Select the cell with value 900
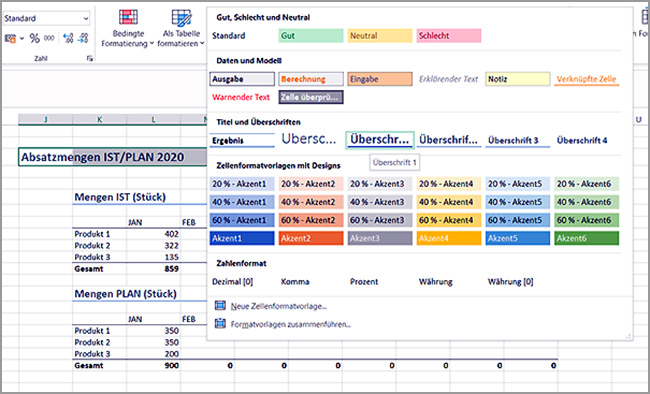 (x=153, y=365)
